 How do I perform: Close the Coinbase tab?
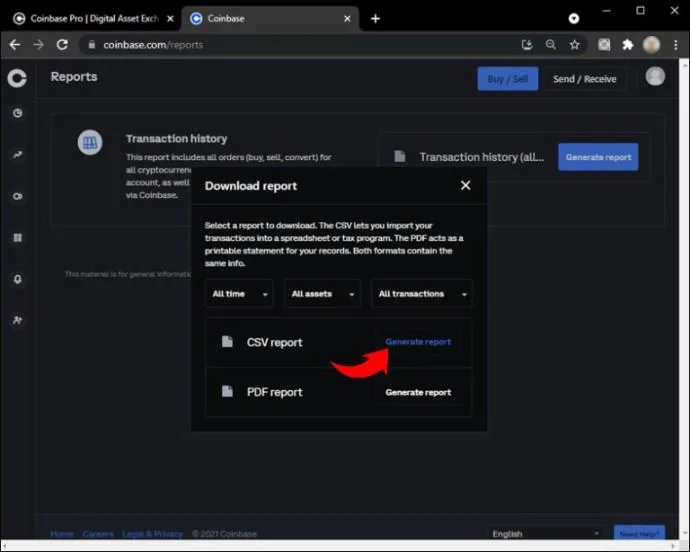pyautogui.click(x=347, y=18)
